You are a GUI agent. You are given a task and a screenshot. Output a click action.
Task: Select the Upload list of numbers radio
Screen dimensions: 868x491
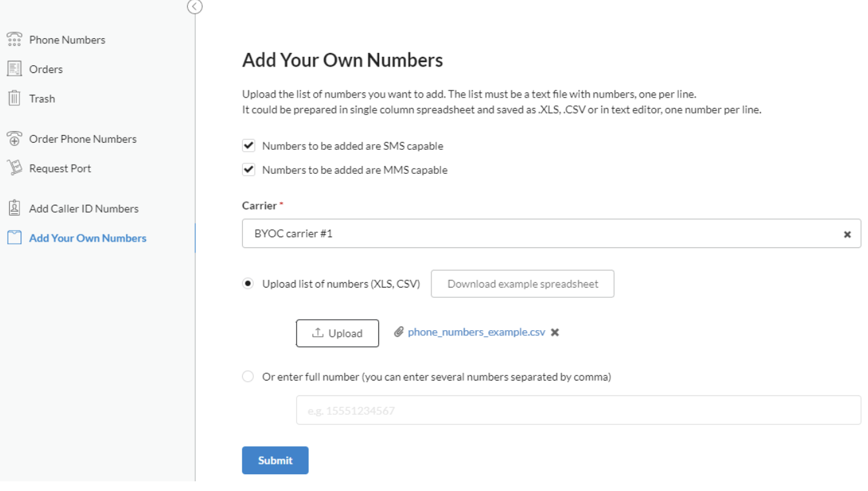[x=248, y=284]
